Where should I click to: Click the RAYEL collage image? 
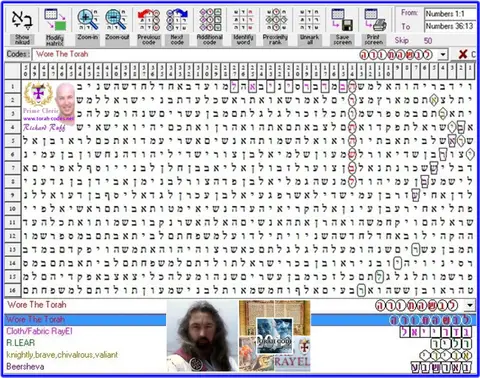(x=275, y=336)
